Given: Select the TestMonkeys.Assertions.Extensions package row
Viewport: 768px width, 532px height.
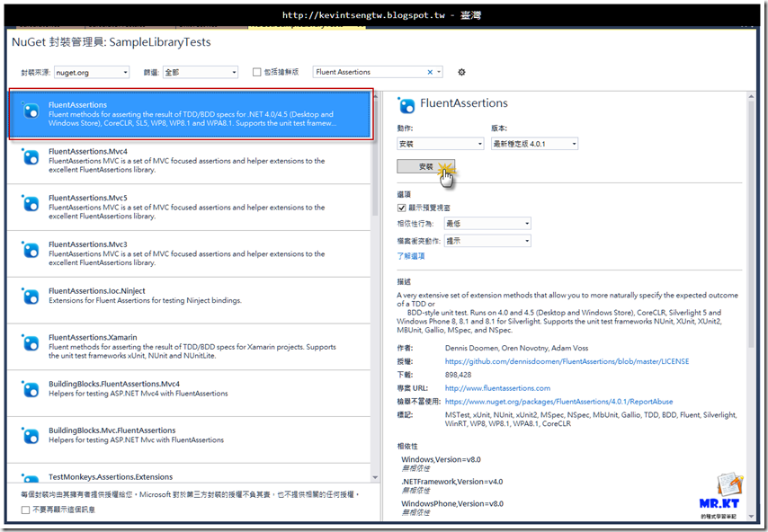Looking at the screenshot, I should point(189,474).
